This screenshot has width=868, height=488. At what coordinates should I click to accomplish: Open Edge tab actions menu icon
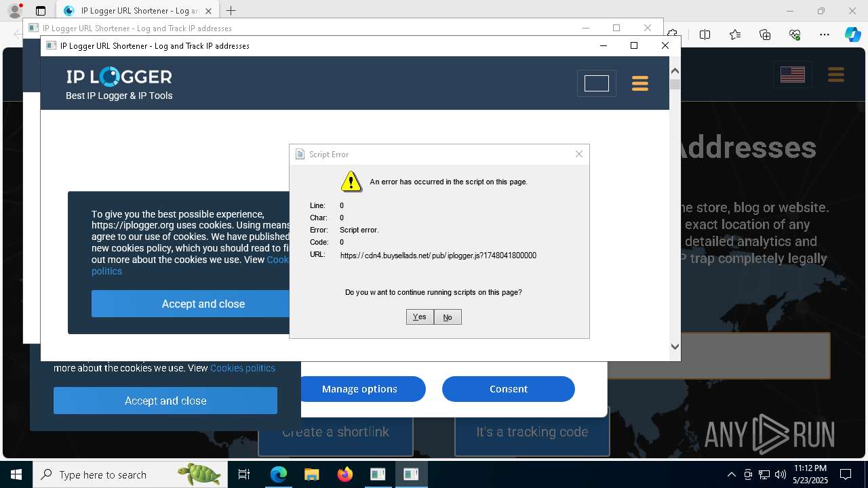pyautogui.click(x=41, y=11)
